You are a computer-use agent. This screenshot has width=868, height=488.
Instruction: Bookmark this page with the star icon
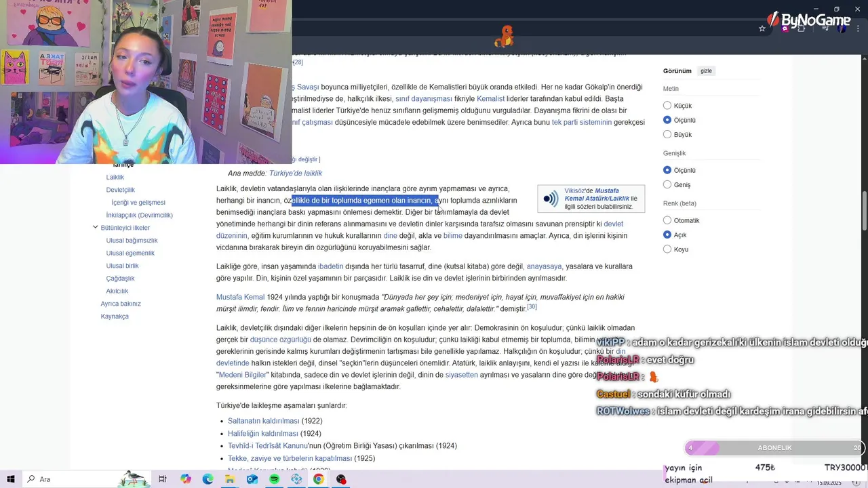[762, 28]
